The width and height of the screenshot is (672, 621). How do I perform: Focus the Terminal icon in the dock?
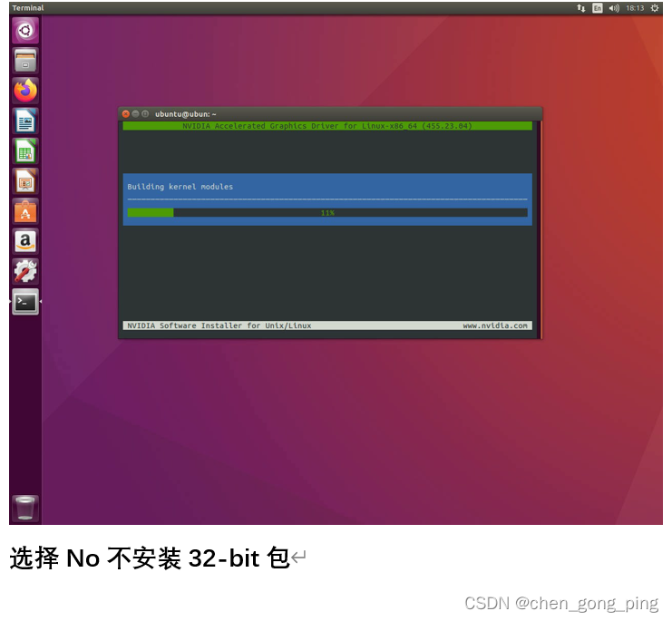(25, 302)
